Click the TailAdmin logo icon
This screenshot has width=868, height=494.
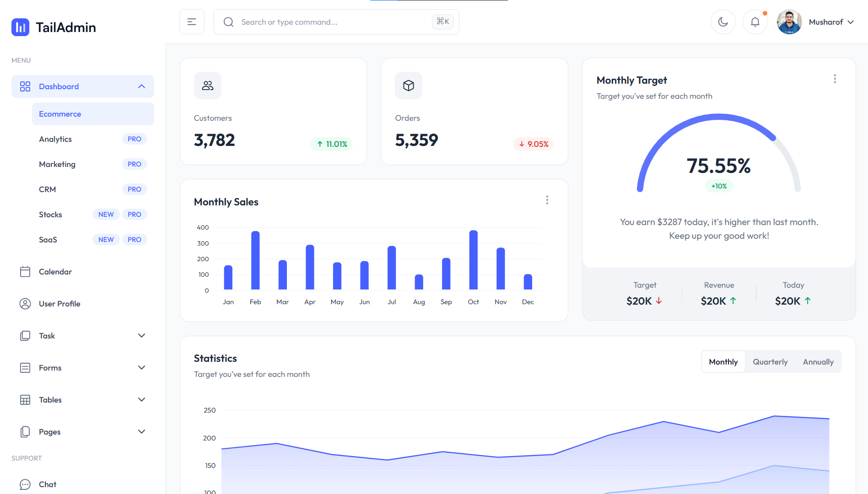pos(20,27)
